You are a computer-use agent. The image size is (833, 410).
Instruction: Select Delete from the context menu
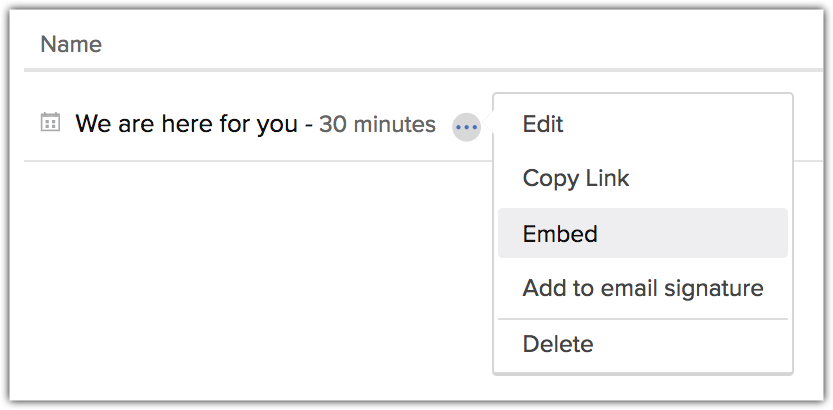[557, 344]
